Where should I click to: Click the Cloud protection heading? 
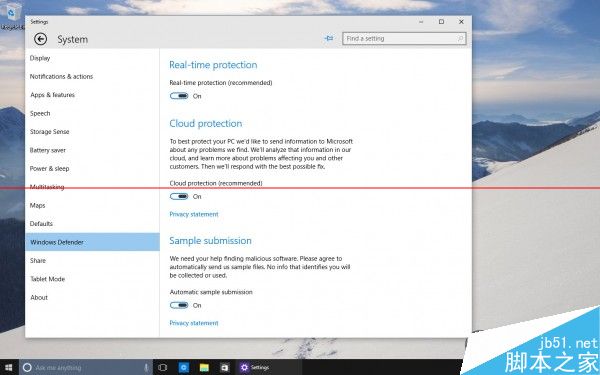pos(205,123)
